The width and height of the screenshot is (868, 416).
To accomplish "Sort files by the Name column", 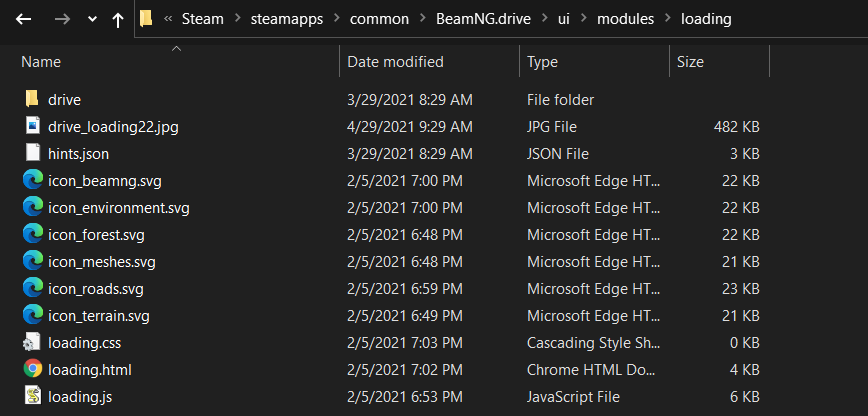I will [x=41, y=62].
